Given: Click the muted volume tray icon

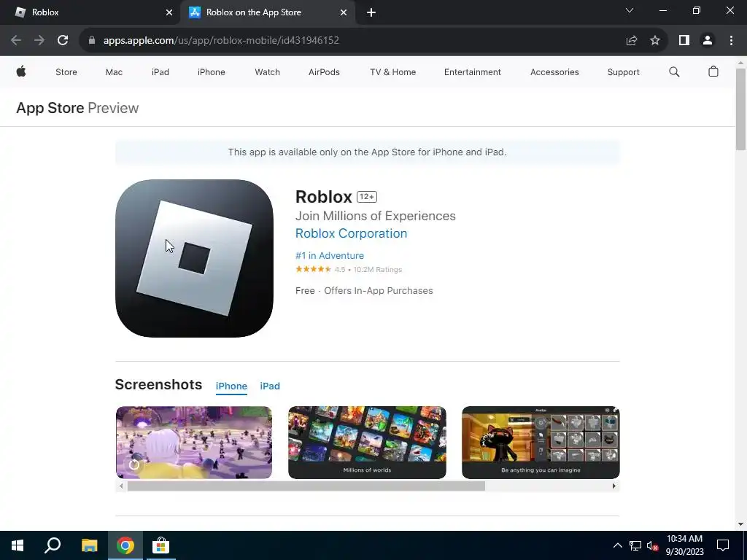Looking at the screenshot, I should (x=652, y=545).
